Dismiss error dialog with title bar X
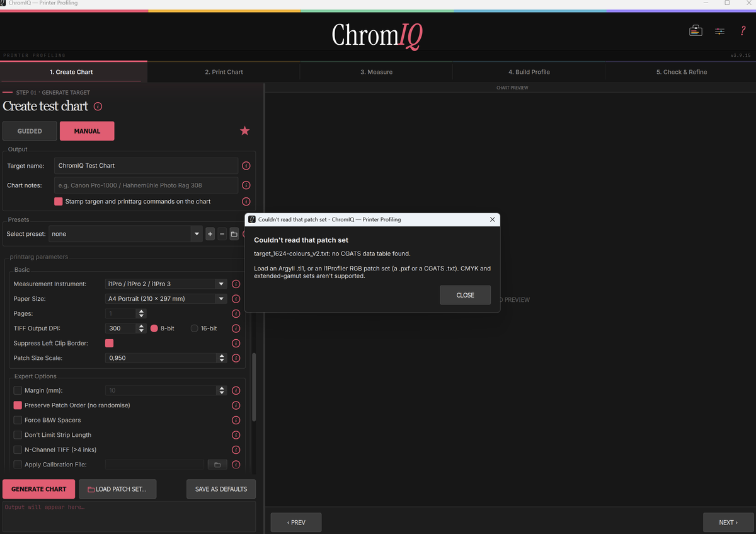 (x=493, y=219)
